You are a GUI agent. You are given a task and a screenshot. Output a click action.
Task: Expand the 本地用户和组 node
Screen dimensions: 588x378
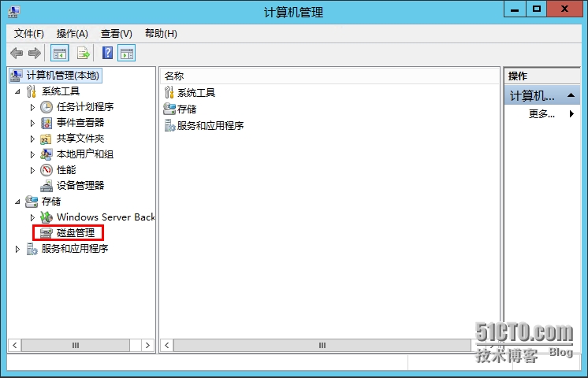coord(32,154)
